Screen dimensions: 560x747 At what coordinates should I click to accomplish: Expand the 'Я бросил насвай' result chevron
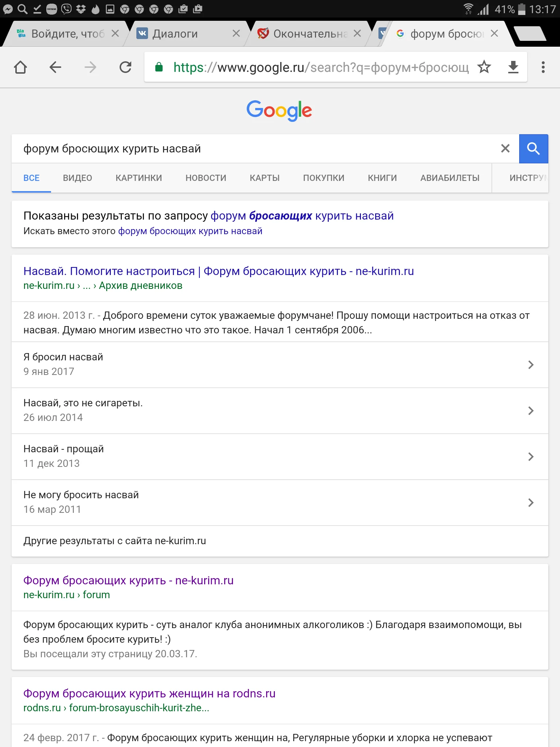pos(530,364)
